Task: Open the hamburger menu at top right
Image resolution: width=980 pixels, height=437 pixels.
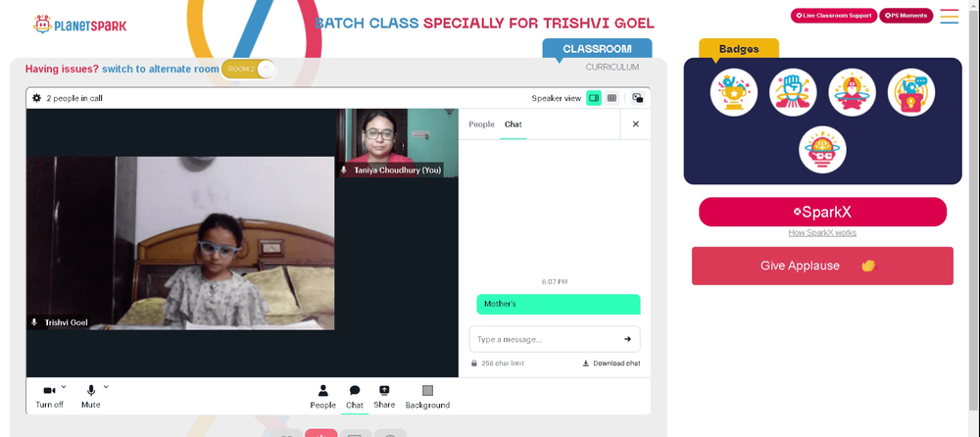Action: (950, 17)
